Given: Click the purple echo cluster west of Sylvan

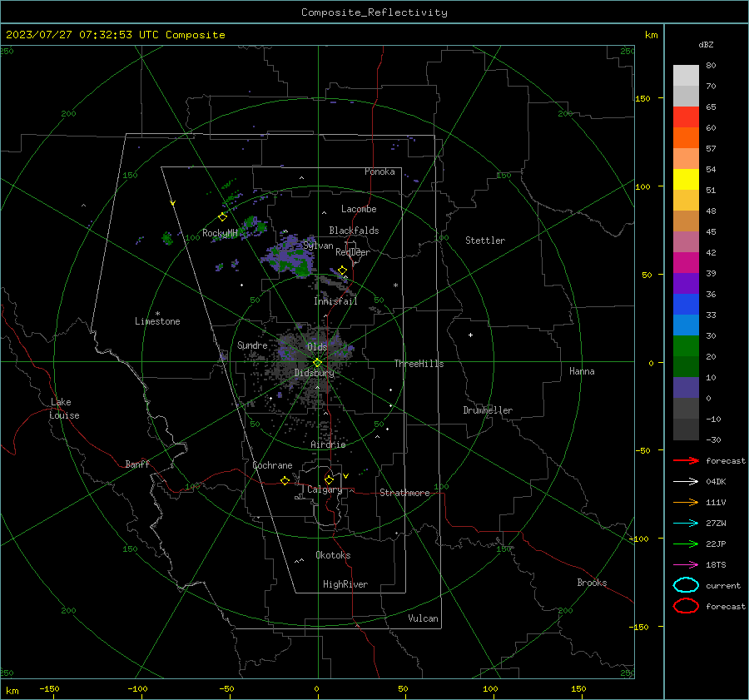Looking at the screenshot, I should tap(289, 256).
